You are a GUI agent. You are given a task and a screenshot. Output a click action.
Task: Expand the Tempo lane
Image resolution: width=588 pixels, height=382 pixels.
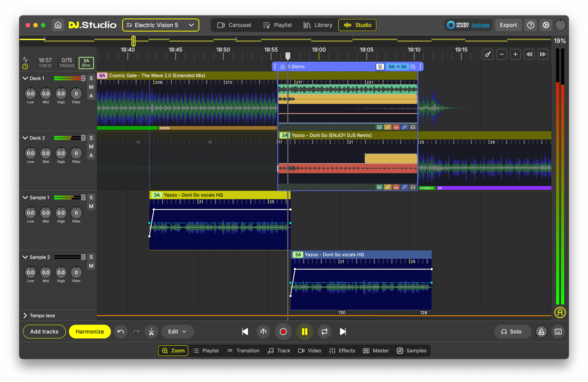(25, 316)
